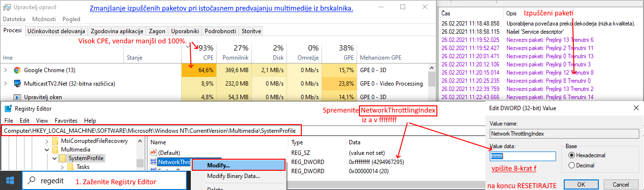Click the Value data input field
Image resolution: width=644 pixels, height=190 pixels.
point(523,156)
